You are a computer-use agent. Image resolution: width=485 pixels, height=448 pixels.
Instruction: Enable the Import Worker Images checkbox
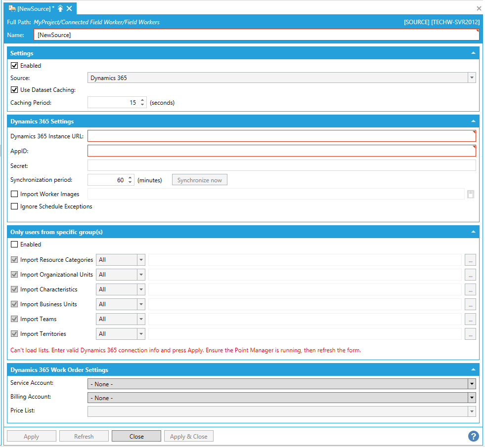(x=14, y=194)
